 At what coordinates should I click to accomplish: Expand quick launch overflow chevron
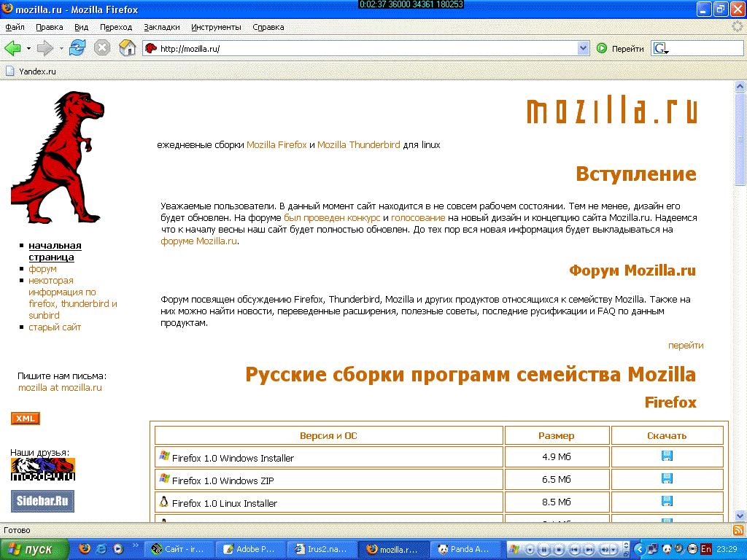135,545
